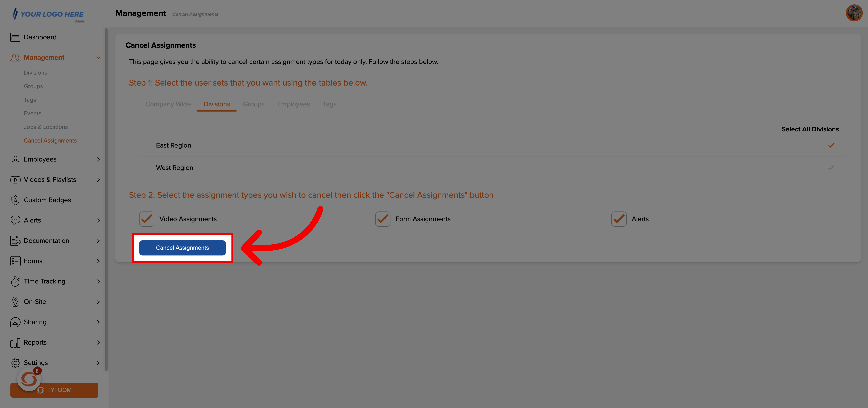Click the Reports bar chart icon
This screenshot has height=408, width=868.
coord(15,343)
